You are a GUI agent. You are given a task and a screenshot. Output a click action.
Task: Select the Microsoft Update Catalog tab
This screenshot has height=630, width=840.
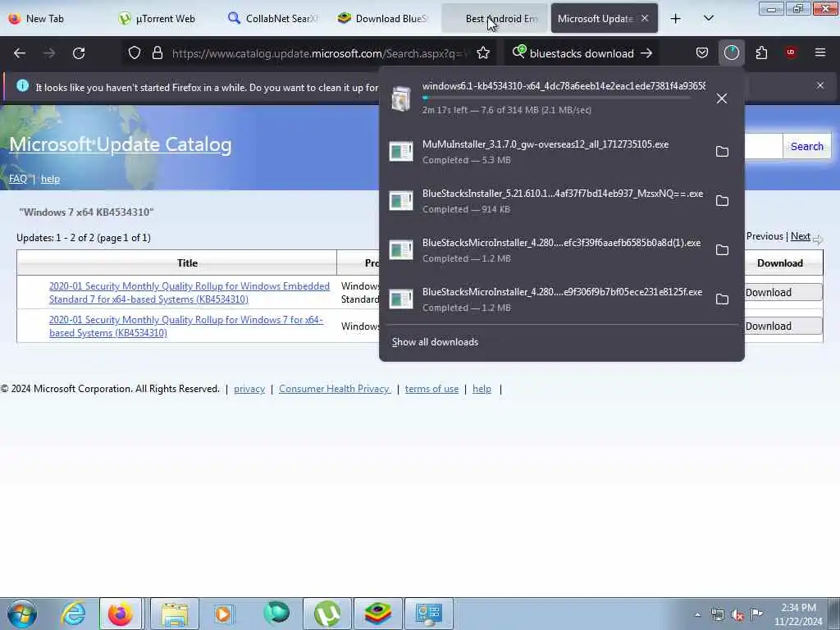(596, 19)
